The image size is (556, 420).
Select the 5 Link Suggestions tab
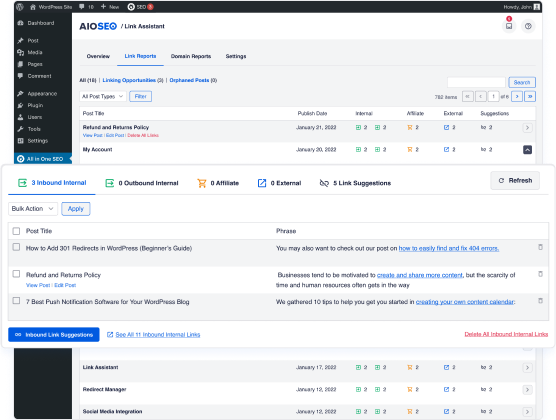coord(355,183)
